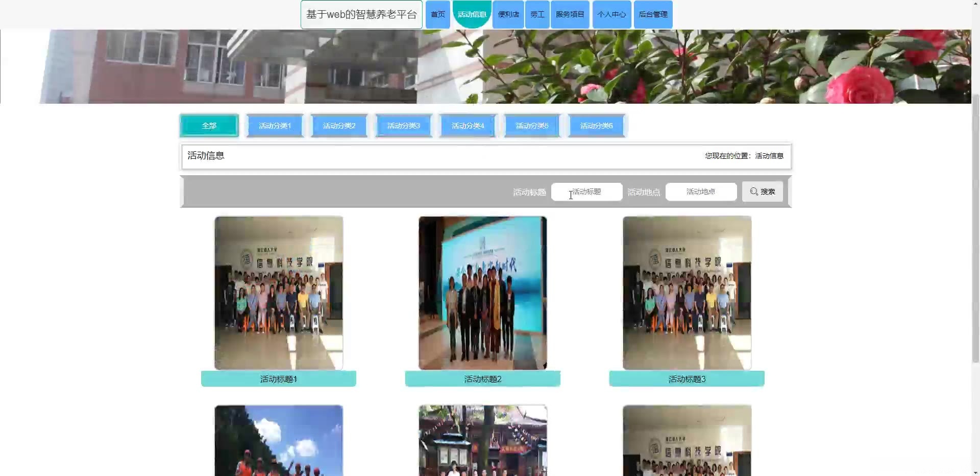
Task: Click the scrollbar down arrow
Action: pyautogui.click(x=975, y=472)
